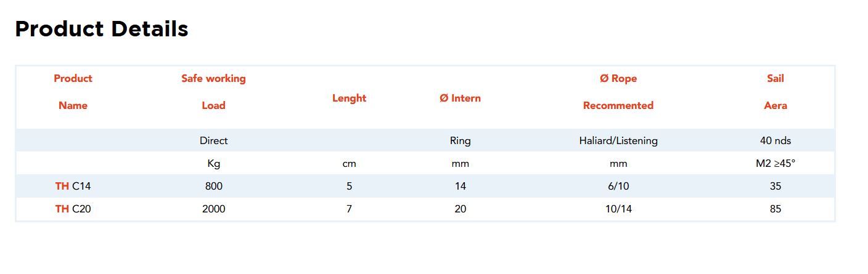Select the Ø Rope Recommented header
868x274 pixels.
tap(618, 92)
